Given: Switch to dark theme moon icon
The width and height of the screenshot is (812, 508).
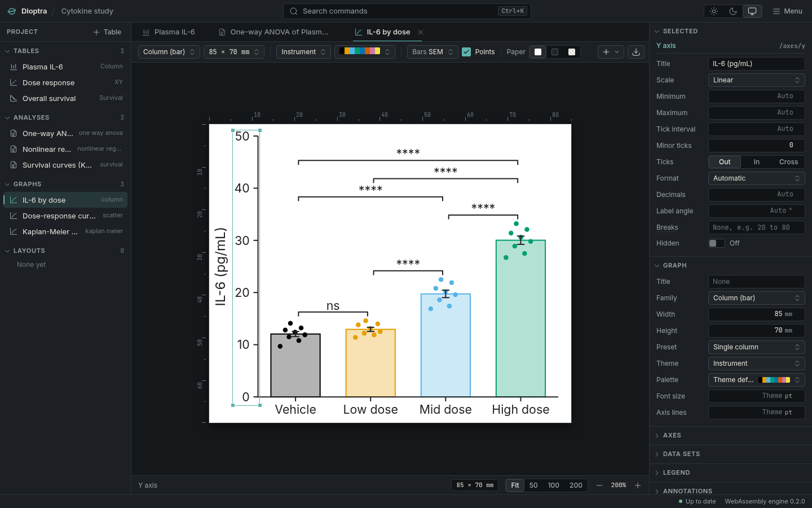Looking at the screenshot, I should click(733, 11).
